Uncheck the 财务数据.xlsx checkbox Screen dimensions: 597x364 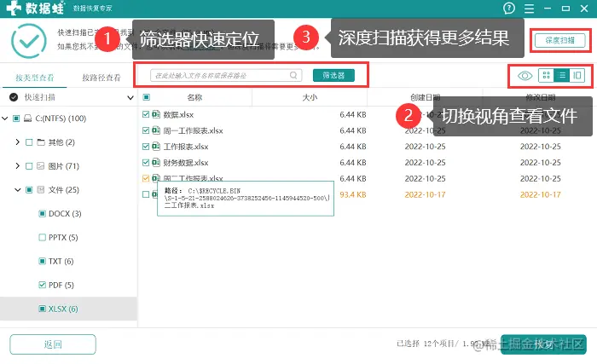pos(146,162)
